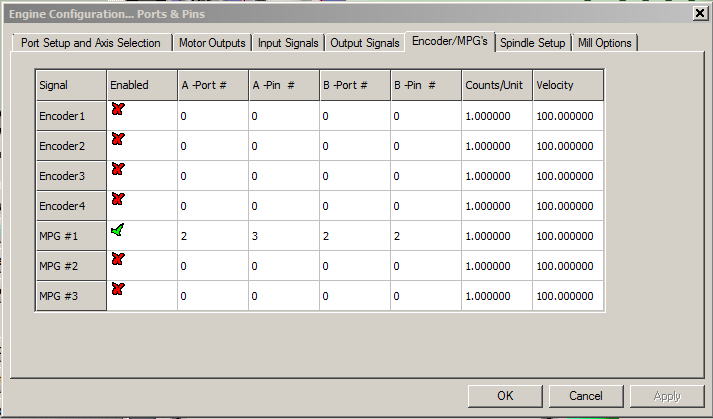Close the Engine Configuration dialog
This screenshot has width=713, height=419.
[x=700, y=14]
